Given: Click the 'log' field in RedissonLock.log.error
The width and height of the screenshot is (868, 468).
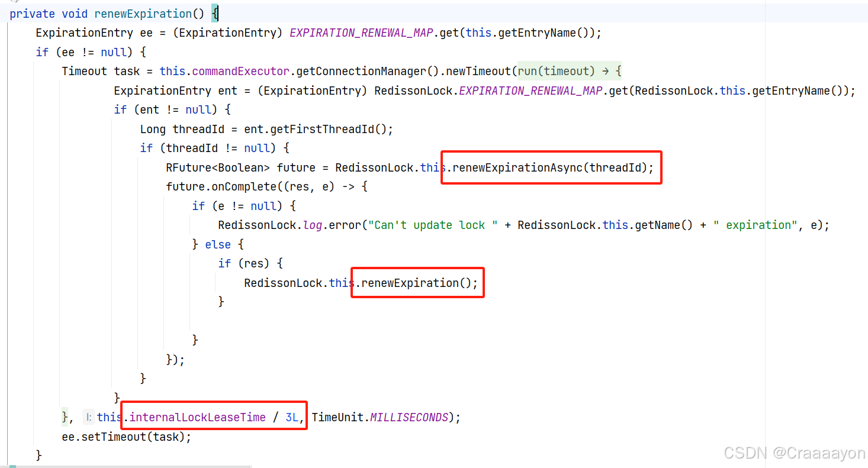Looking at the screenshot, I should (x=312, y=225).
